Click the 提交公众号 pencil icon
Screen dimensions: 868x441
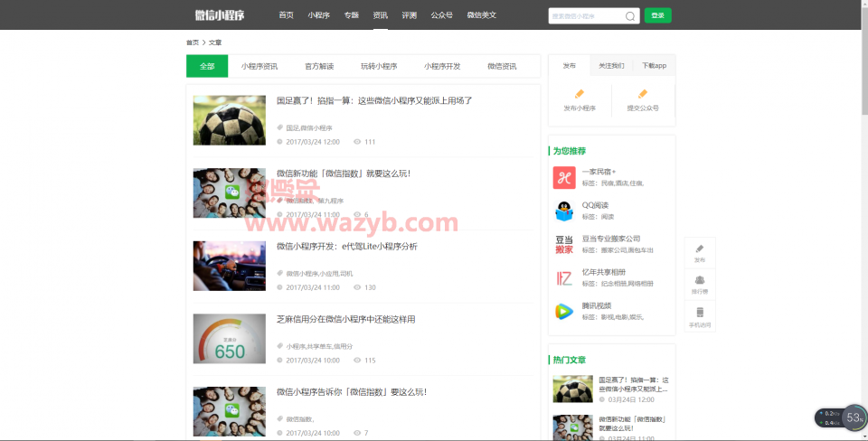coord(643,93)
